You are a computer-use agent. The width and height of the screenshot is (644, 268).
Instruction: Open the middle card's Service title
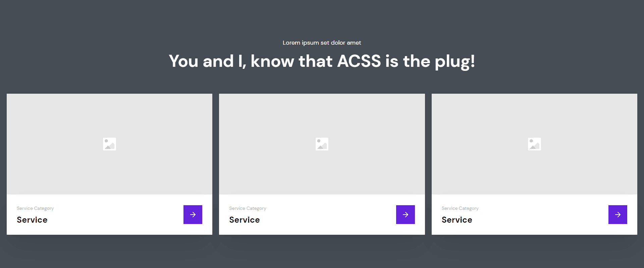click(x=245, y=220)
